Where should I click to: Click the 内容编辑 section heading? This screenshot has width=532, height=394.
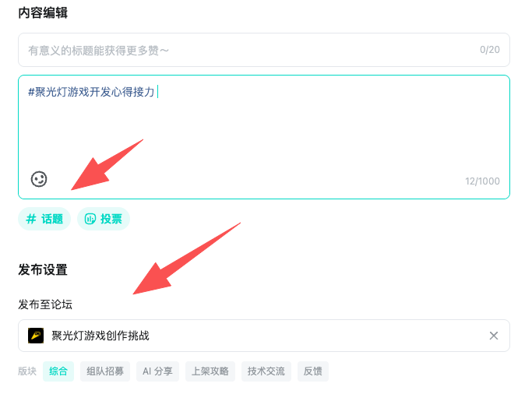(43, 12)
